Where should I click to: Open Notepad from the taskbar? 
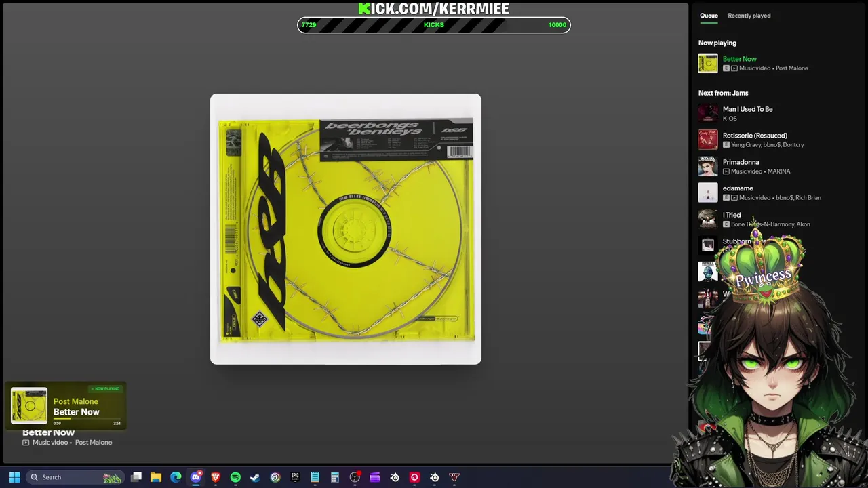pyautogui.click(x=315, y=477)
